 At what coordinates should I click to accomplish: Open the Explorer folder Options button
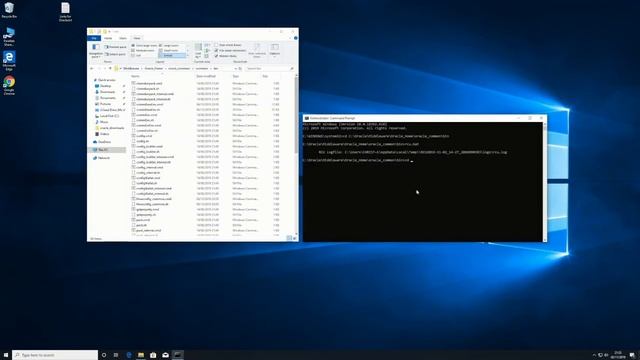tap(275, 50)
